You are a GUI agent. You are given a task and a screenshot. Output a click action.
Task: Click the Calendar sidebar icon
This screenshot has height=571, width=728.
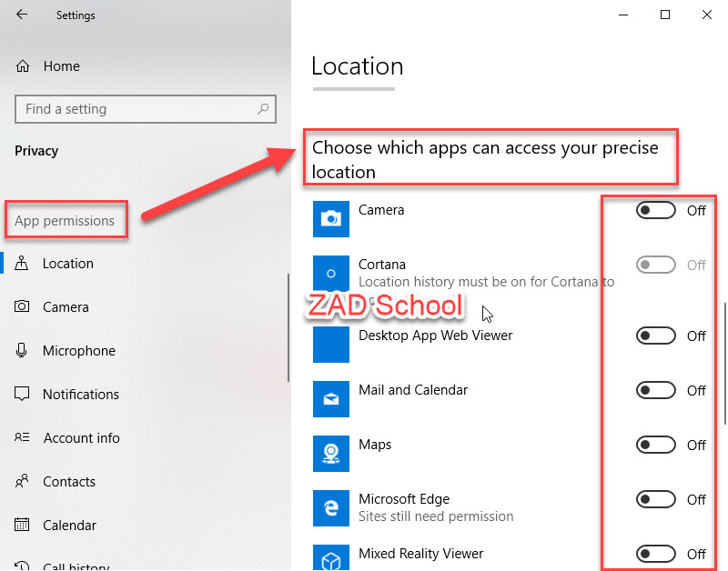pyautogui.click(x=22, y=525)
